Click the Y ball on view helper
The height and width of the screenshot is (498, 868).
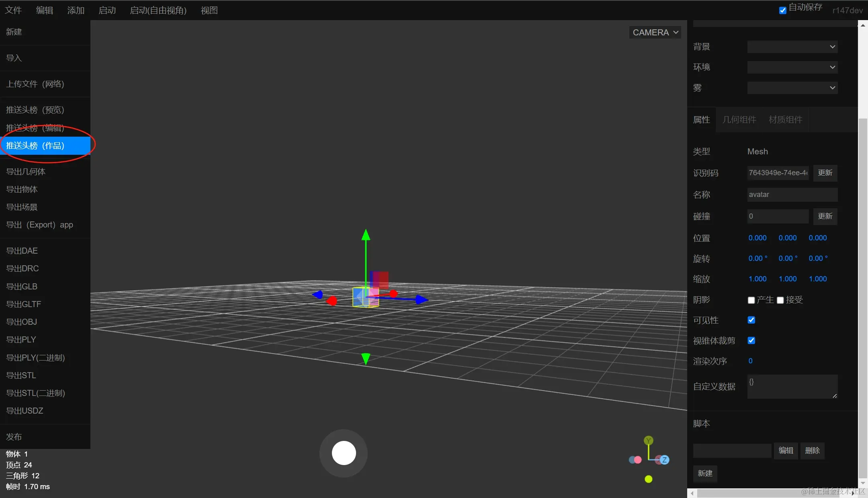point(648,441)
